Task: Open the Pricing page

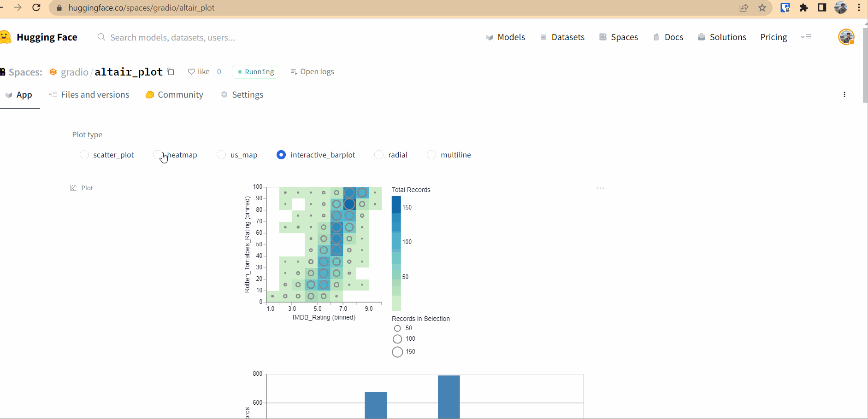Action: (x=774, y=37)
